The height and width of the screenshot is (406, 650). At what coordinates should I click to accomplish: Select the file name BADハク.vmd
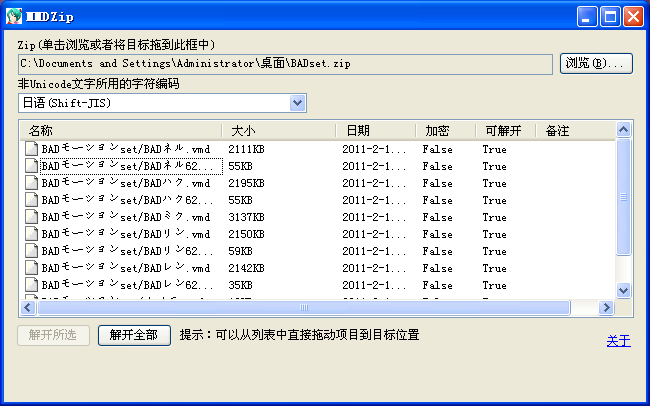click(126, 183)
